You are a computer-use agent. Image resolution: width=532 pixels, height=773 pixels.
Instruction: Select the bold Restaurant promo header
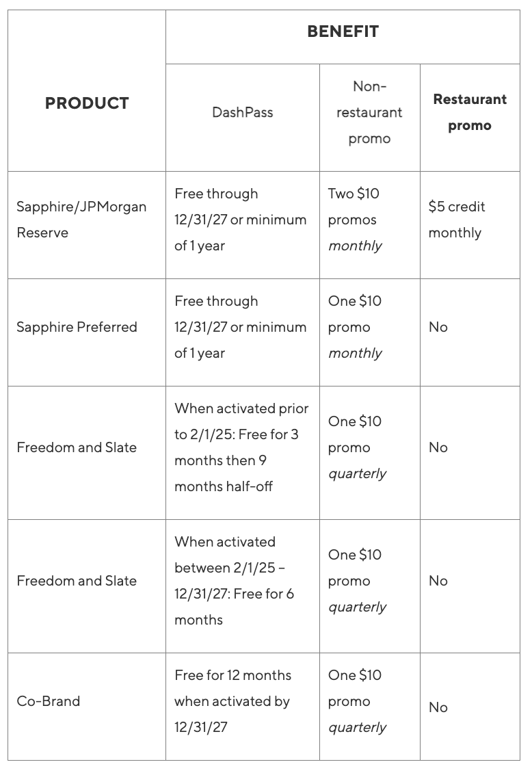tap(470, 112)
